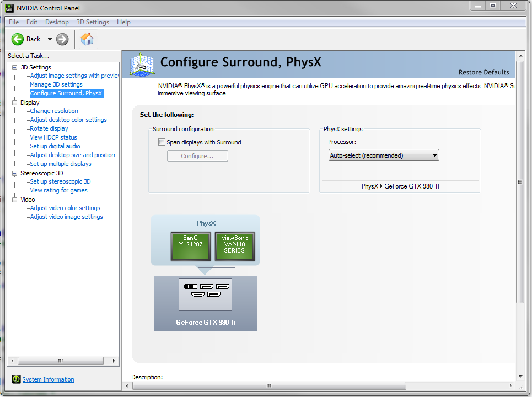Click the 'PhysX settings' group label
532x397 pixels.
(x=343, y=129)
